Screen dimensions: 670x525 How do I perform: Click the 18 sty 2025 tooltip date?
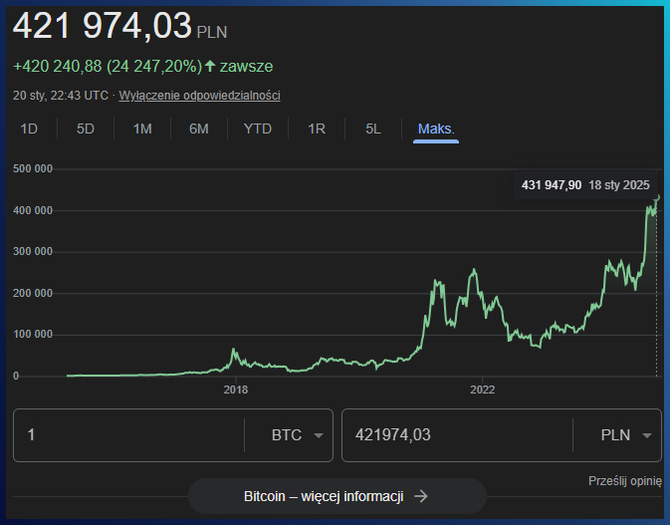pos(619,185)
